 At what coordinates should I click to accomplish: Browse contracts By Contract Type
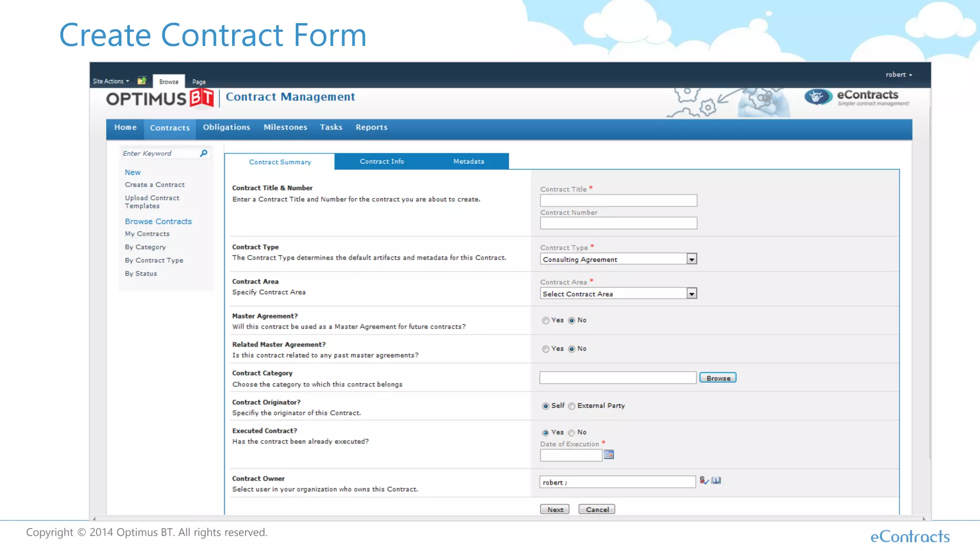pyautogui.click(x=154, y=261)
